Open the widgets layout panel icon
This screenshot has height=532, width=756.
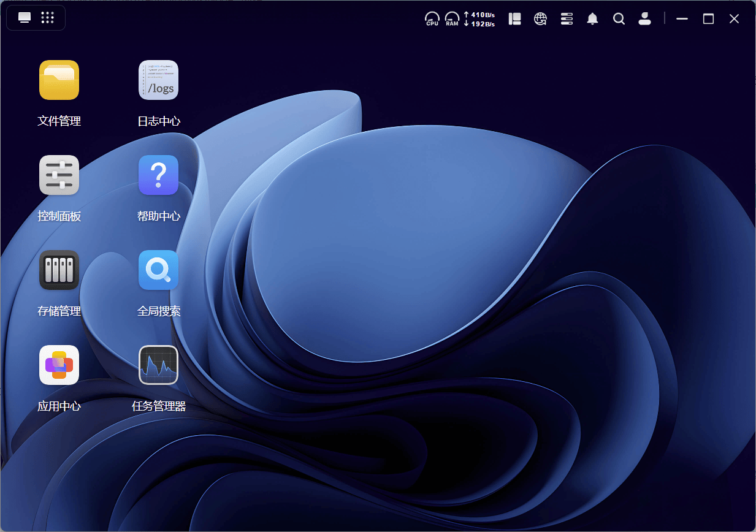click(514, 19)
